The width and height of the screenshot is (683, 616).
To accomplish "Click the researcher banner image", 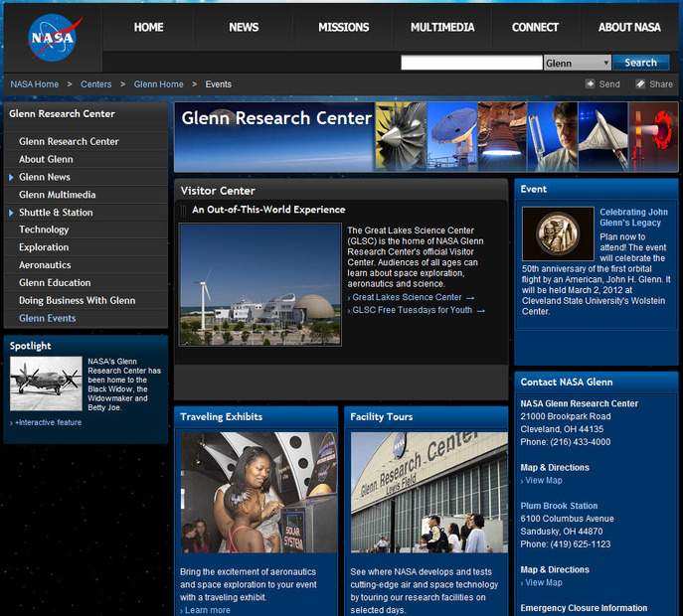I will pyautogui.click(x=553, y=137).
